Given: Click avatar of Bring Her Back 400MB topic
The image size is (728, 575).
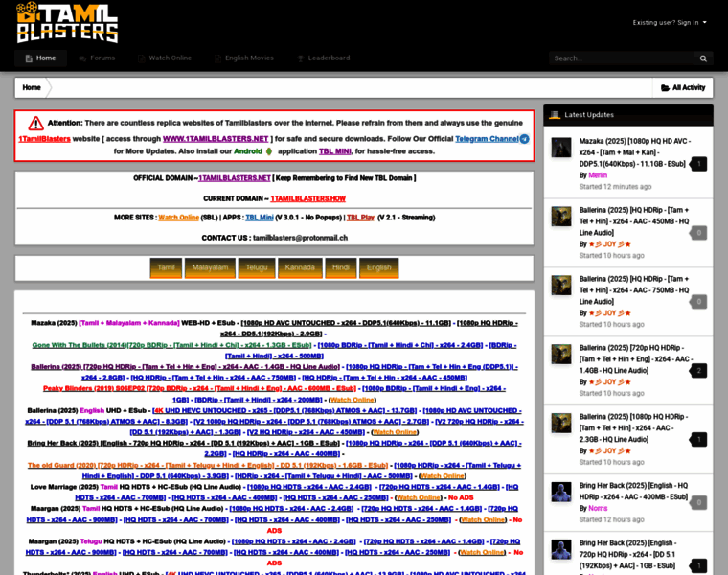Looking at the screenshot, I should click(x=561, y=492).
